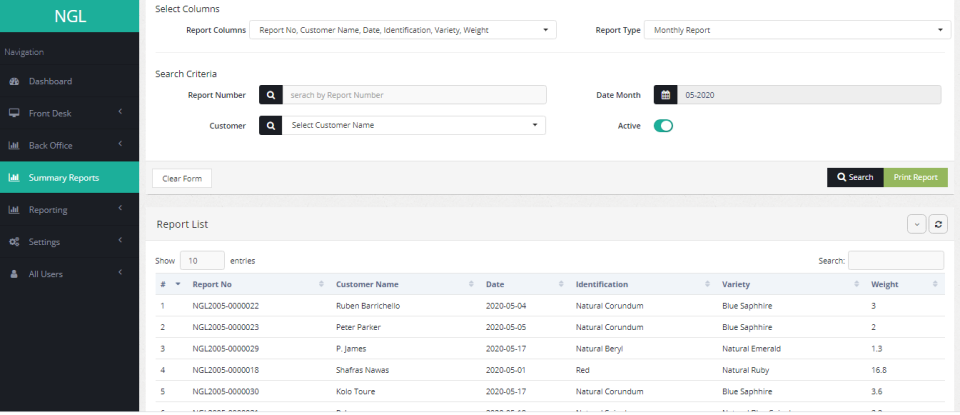The height and width of the screenshot is (415, 960).
Task: Click the Report Number search field
Action: pyautogui.click(x=414, y=95)
